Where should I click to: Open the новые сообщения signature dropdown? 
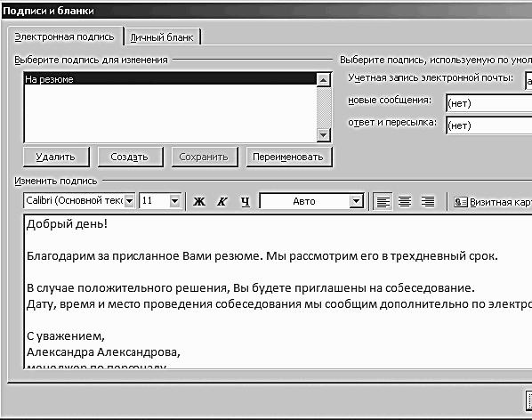click(x=489, y=103)
